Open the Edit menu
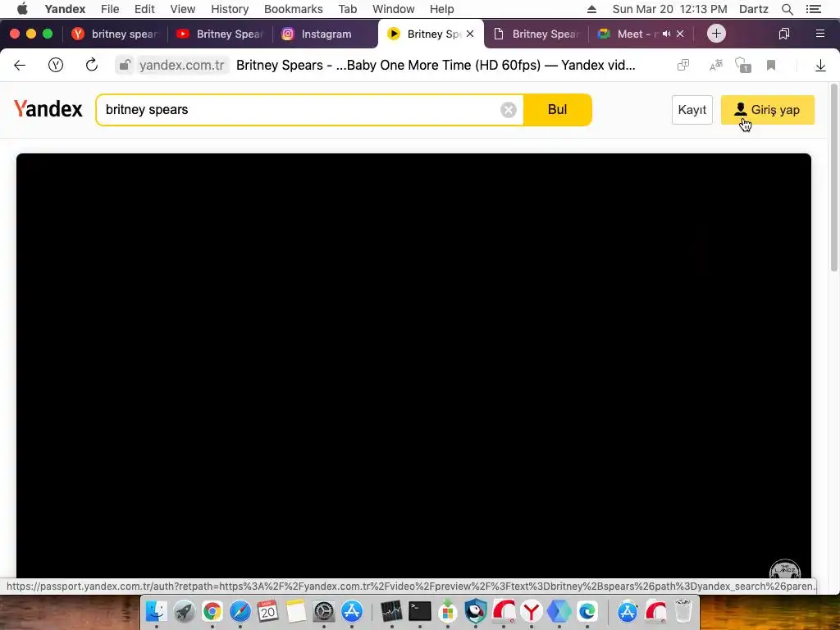Image resolution: width=840 pixels, height=630 pixels. click(x=144, y=9)
